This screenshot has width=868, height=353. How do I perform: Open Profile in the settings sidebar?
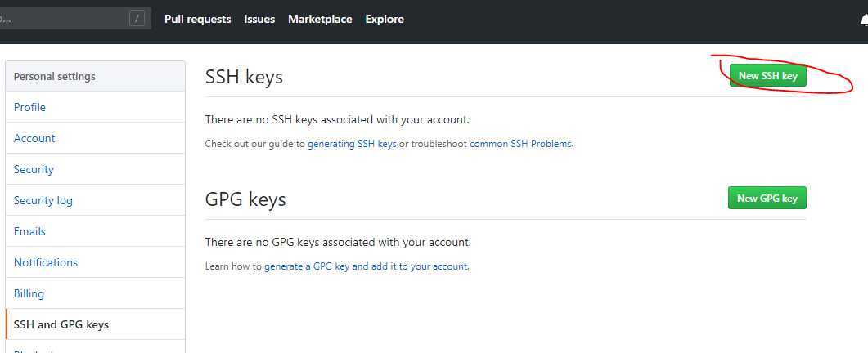[95, 107]
